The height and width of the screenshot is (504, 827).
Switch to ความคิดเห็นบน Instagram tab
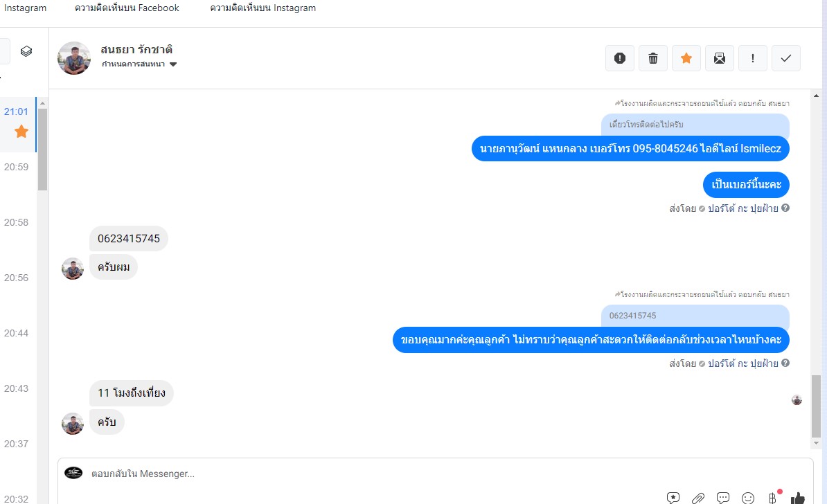[x=263, y=8]
